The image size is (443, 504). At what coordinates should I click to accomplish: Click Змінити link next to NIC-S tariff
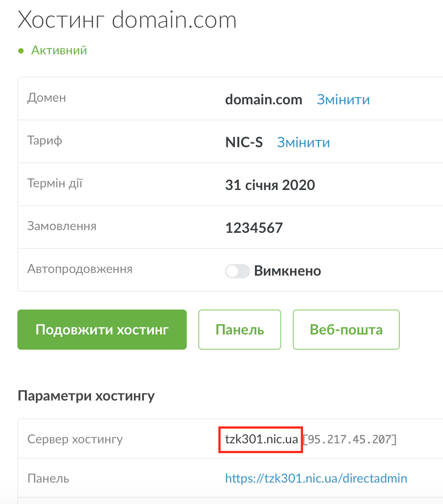click(304, 142)
